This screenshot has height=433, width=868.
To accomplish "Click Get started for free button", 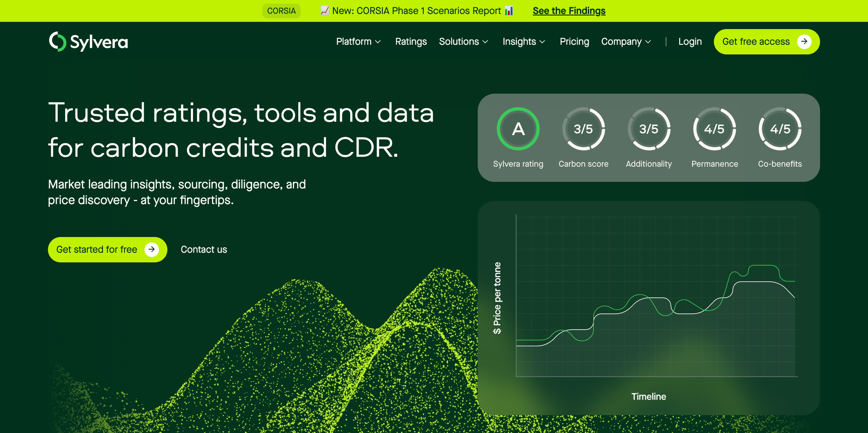I will pos(108,250).
